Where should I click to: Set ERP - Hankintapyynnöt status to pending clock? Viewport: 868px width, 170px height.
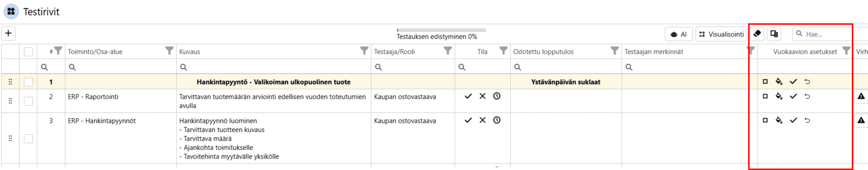pos(497,120)
